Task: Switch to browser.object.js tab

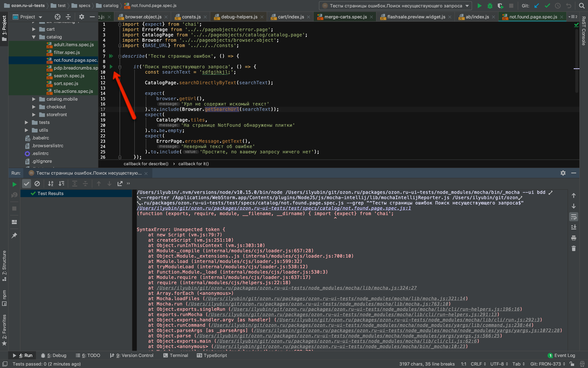Action: tap(143, 17)
